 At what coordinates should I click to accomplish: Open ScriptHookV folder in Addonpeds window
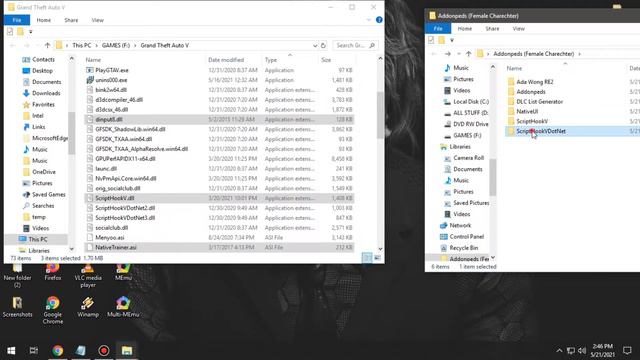(x=532, y=121)
